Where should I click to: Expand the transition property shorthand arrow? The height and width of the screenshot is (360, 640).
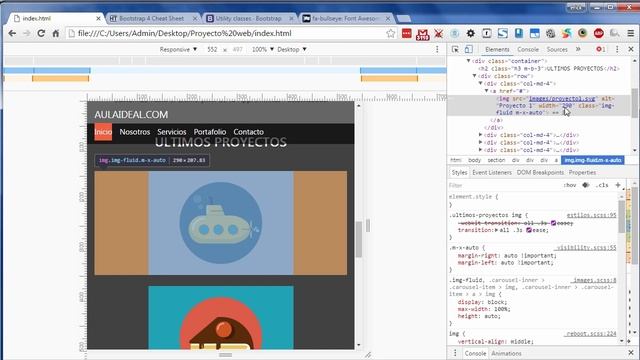coord(496,230)
